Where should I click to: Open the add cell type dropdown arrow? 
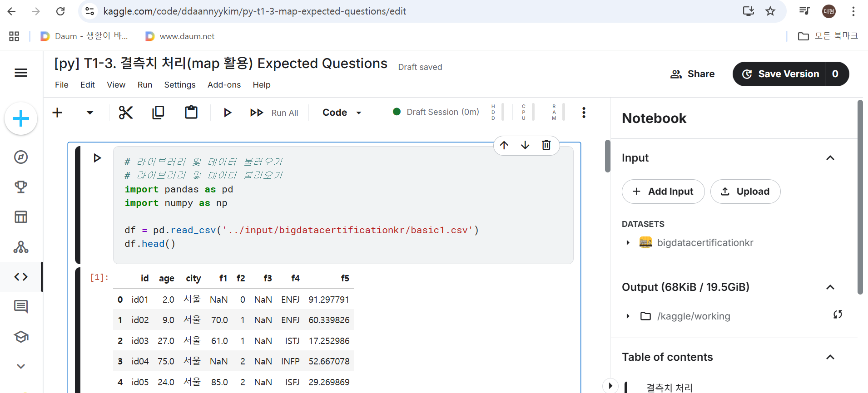point(90,113)
